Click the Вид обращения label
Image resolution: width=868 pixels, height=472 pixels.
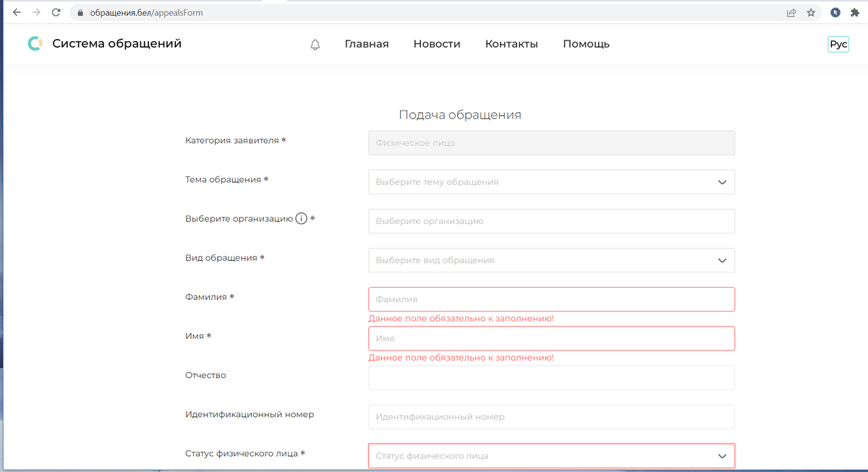click(225, 258)
